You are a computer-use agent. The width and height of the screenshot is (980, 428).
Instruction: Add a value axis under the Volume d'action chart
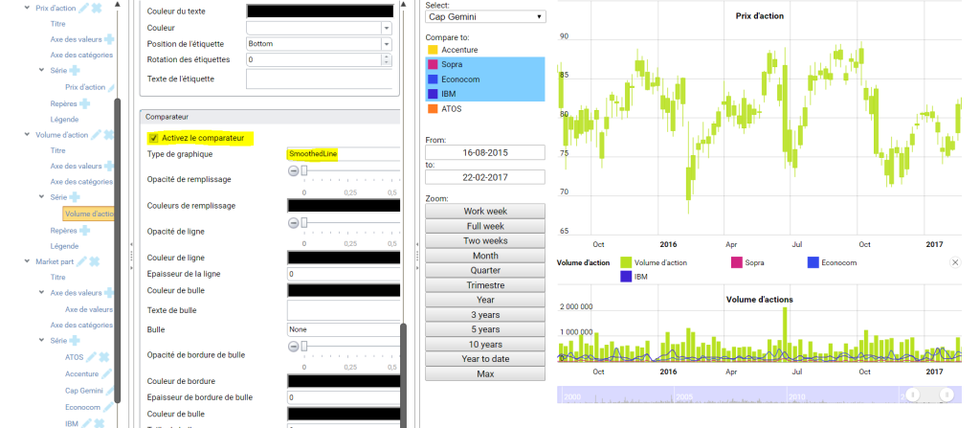tap(109, 166)
